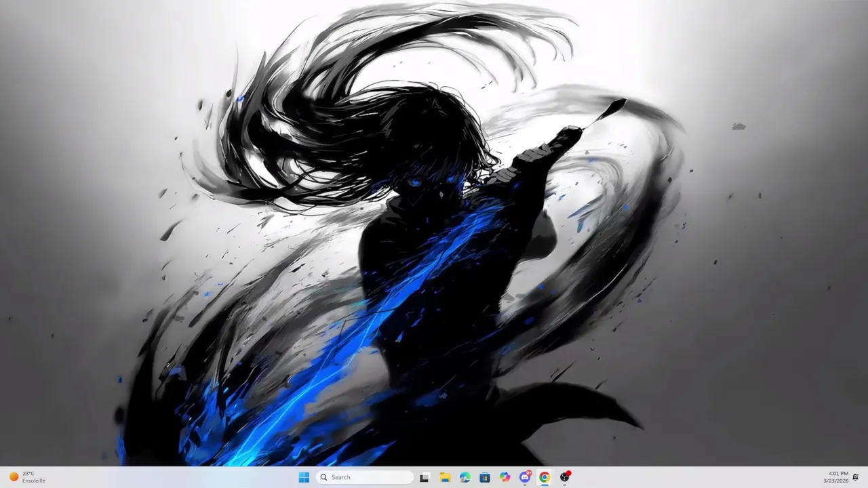Switch to the Google Chrome window
The width and height of the screenshot is (868, 488).
click(545, 477)
